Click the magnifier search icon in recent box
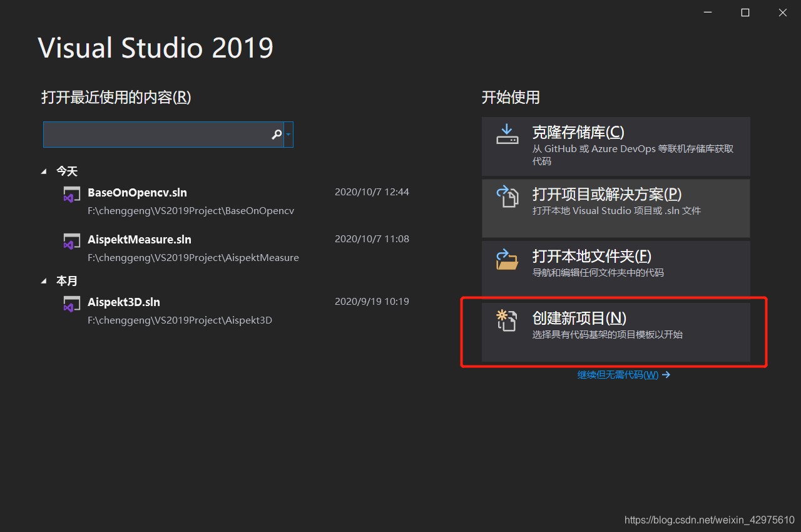The width and height of the screenshot is (801, 532). pos(277,135)
